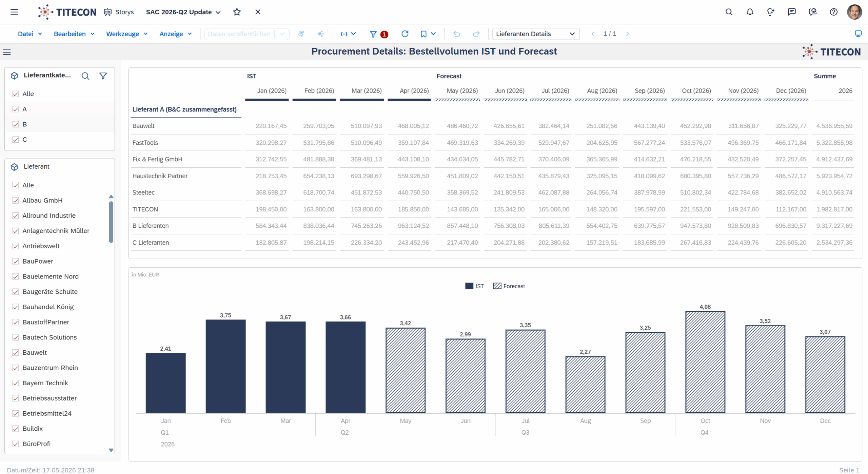The image size is (868, 474).
Task: Click Lieferant list scrollbar thumb
Action: point(111,222)
